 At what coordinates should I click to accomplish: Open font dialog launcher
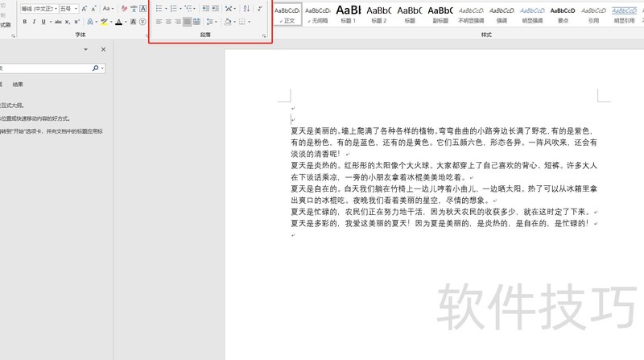point(147,35)
